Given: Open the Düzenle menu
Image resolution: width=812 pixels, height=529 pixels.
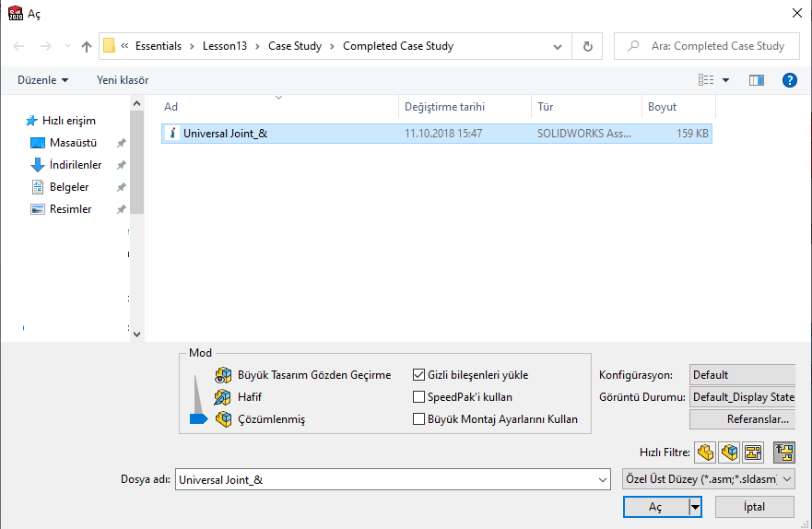Looking at the screenshot, I should [x=42, y=80].
